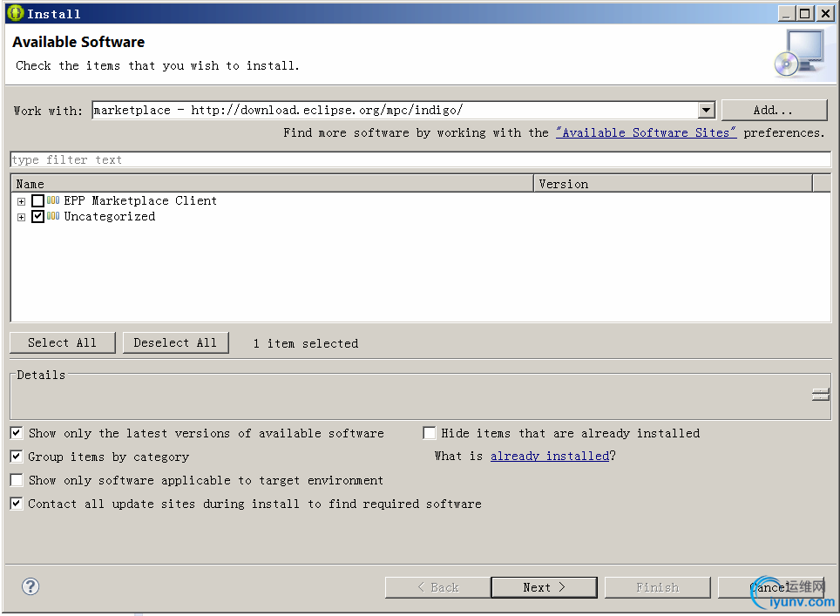Viewport: 840px width, 616px height.
Task: Uncheck the Uncategorized checkbox
Action: [37, 216]
